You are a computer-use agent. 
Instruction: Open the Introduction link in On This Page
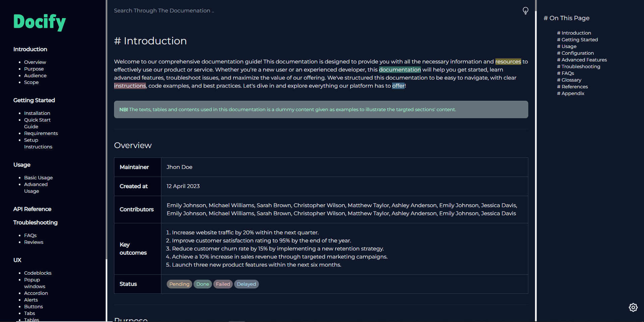(574, 33)
